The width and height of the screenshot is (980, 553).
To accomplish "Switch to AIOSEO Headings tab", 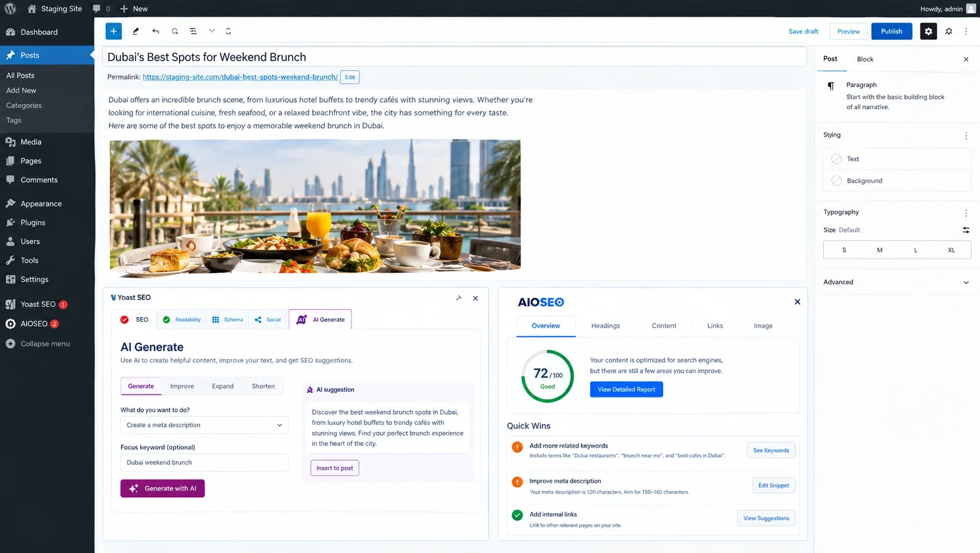I will pyautogui.click(x=606, y=326).
